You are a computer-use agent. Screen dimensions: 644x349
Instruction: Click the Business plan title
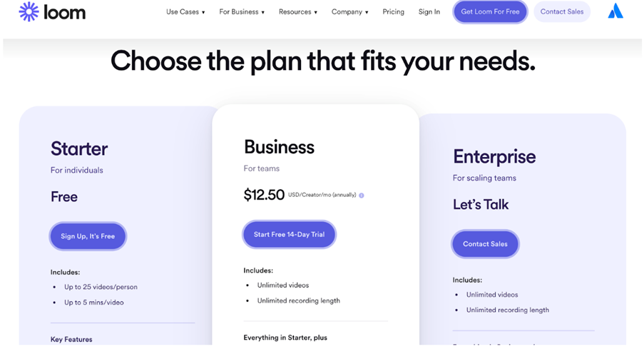click(x=279, y=147)
